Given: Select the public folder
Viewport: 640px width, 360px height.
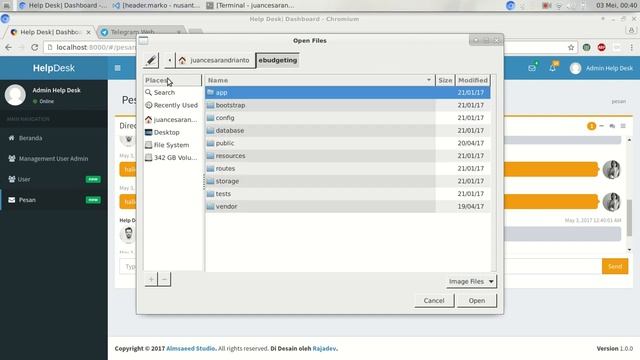Looking at the screenshot, I should pos(348,143).
